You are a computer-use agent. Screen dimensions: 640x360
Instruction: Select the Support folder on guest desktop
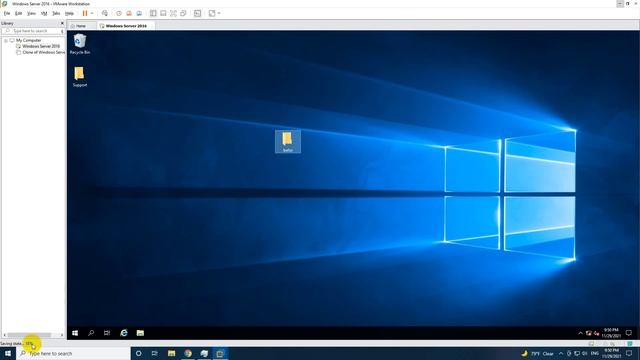(x=80, y=77)
